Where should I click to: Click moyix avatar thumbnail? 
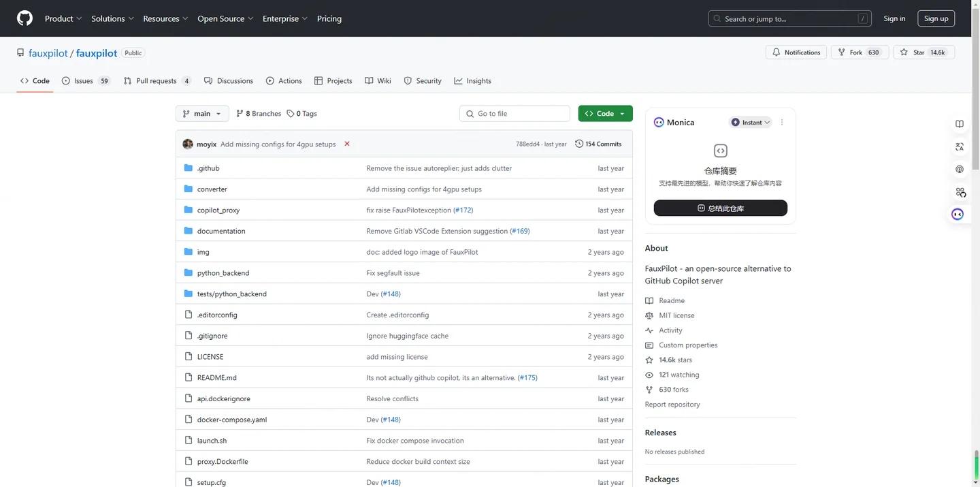(188, 144)
